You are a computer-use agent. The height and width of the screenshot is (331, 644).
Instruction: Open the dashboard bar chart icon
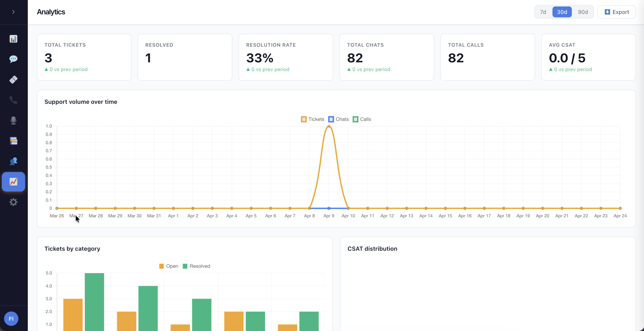click(x=13, y=39)
